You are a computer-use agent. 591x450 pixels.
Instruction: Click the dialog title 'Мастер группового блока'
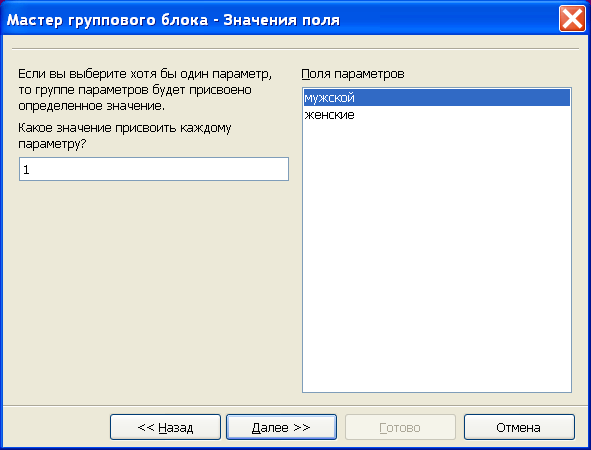[x=107, y=20]
